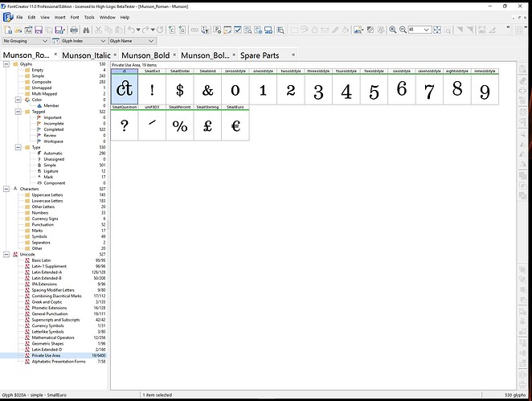Click the Save As toolbar icon
Screen dimensions: 532x401
point(59,30)
